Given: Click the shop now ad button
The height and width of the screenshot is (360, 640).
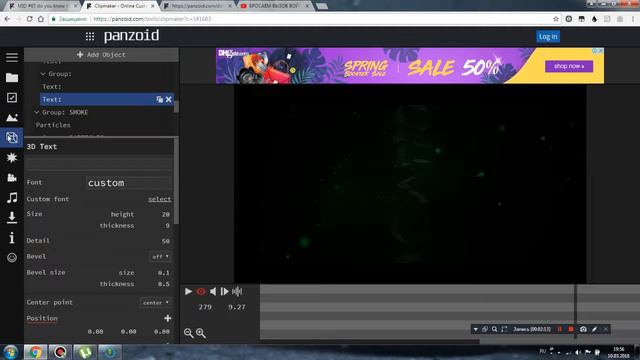Looking at the screenshot, I should coord(569,66).
